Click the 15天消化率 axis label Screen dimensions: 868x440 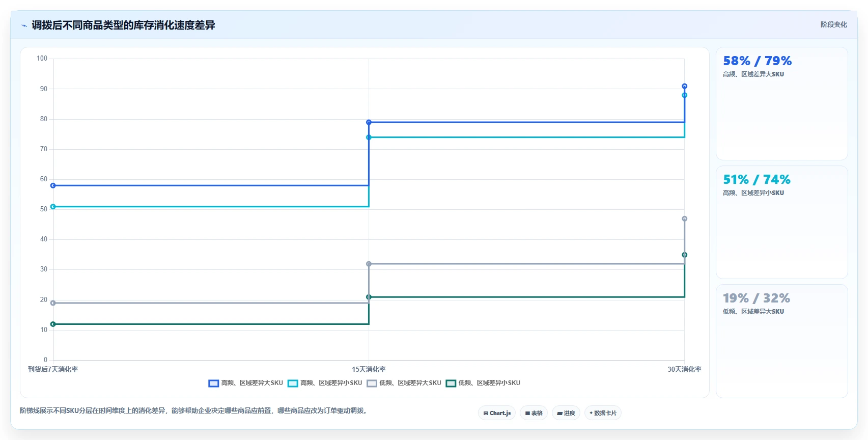369,369
